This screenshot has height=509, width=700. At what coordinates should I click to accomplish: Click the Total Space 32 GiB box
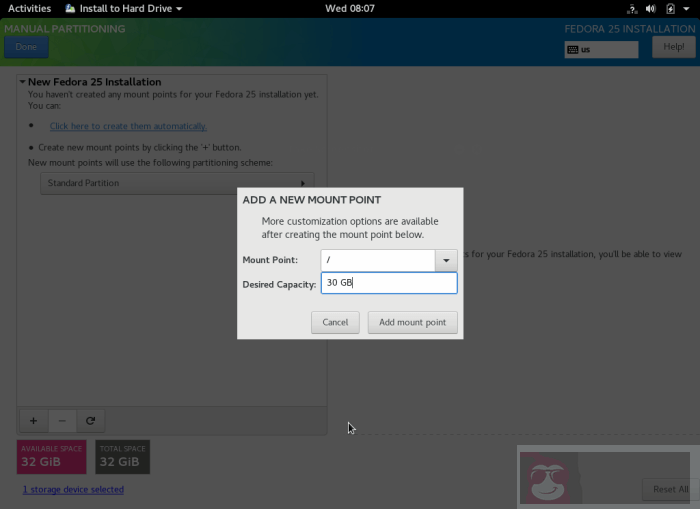click(x=123, y=457)
